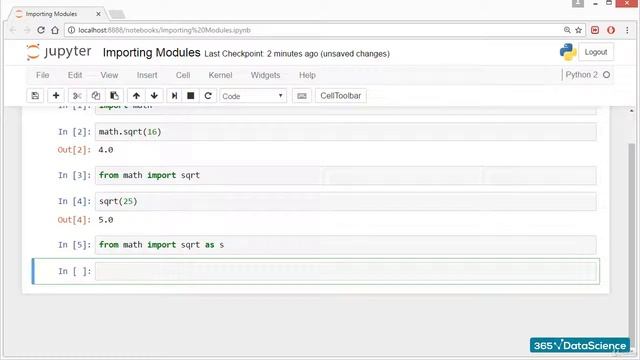Open a new browser tab

(x=117, y=14)
